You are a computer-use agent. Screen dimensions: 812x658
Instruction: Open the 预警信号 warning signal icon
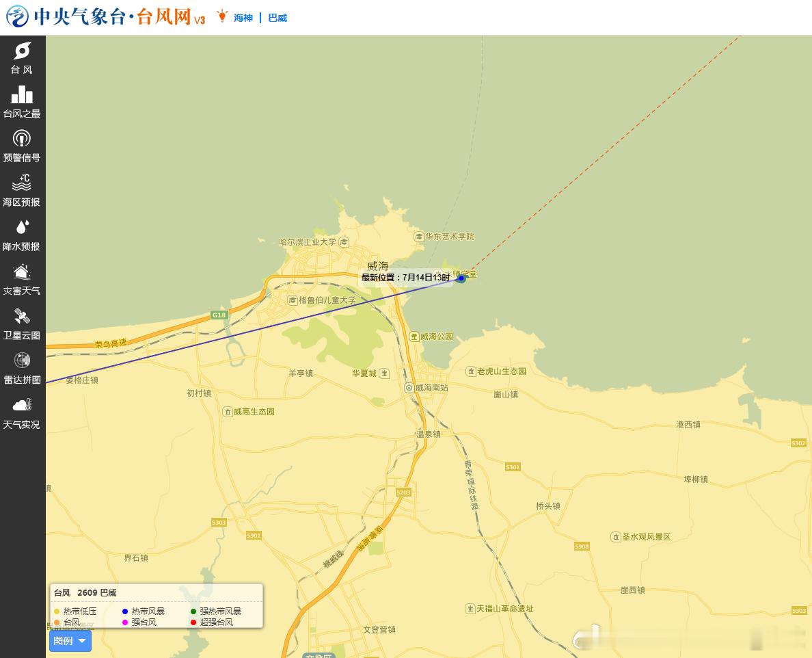[x=22, y=138]
